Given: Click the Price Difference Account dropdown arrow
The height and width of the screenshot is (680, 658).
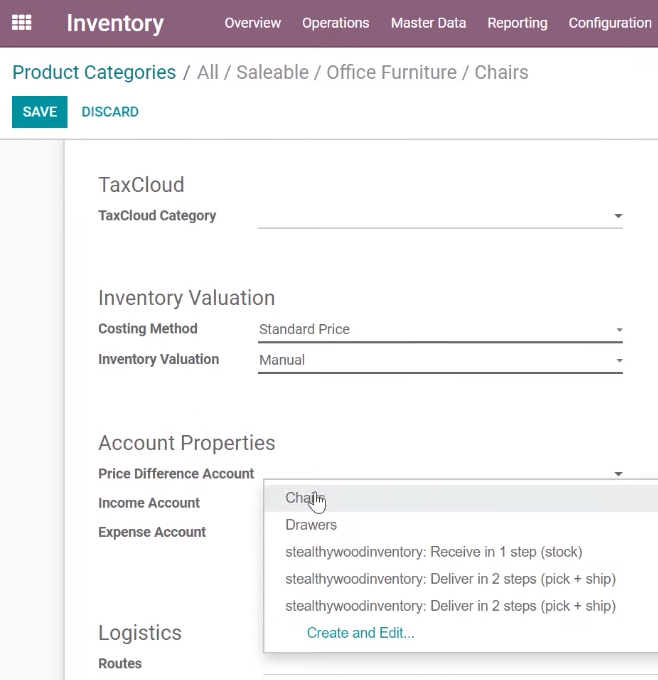Looking at the screenshot, I should (x=619, y=474).
